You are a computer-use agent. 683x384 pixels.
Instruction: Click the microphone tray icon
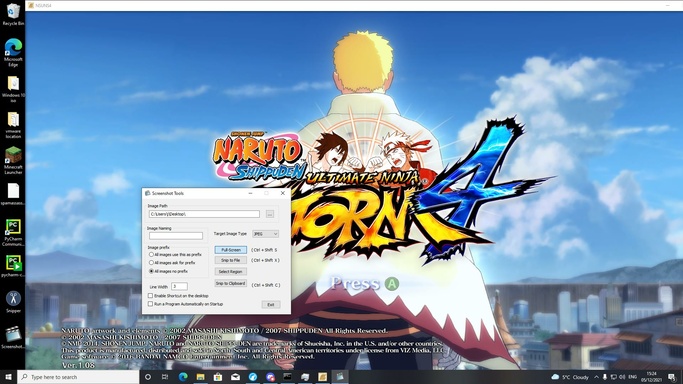pos(605,377)
